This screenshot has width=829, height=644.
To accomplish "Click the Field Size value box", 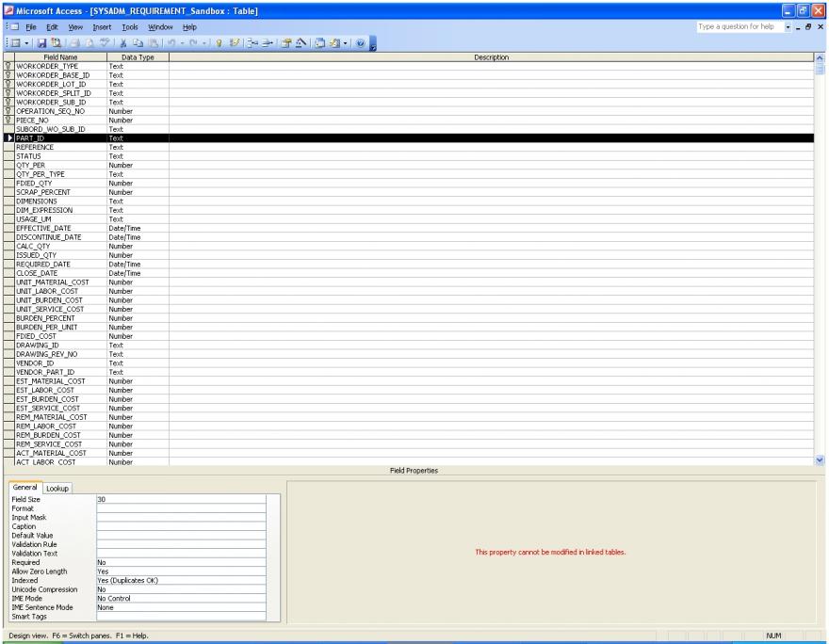I will click(181, 499).
